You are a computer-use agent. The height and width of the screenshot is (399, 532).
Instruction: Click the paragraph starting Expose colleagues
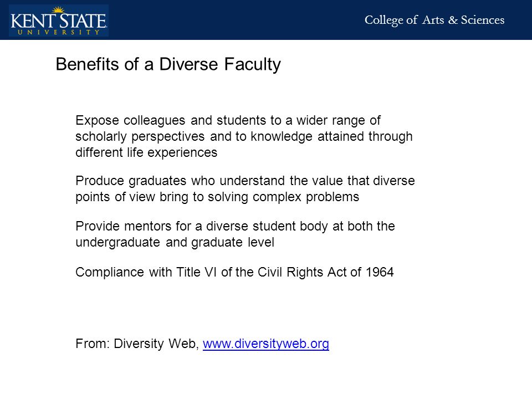pyautogui.click(x=244, y=136)
